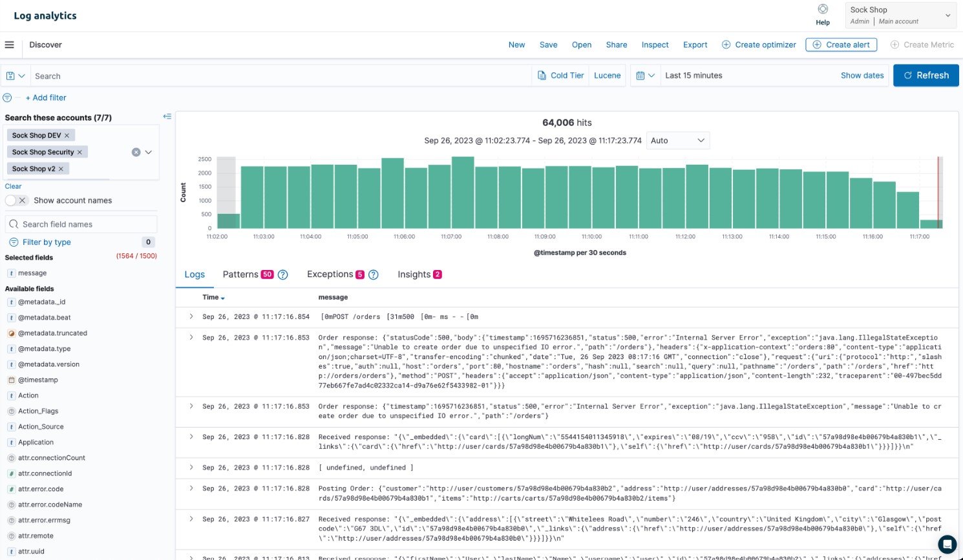The height and width of the screenshot is (560, 963).
Task: Expand the accounts list chevron
Action: tap(149, 152)
